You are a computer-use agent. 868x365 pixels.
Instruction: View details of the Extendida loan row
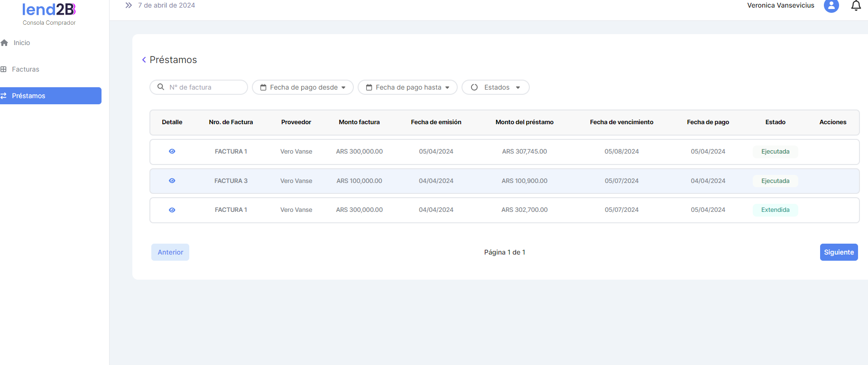coord(172,210)
